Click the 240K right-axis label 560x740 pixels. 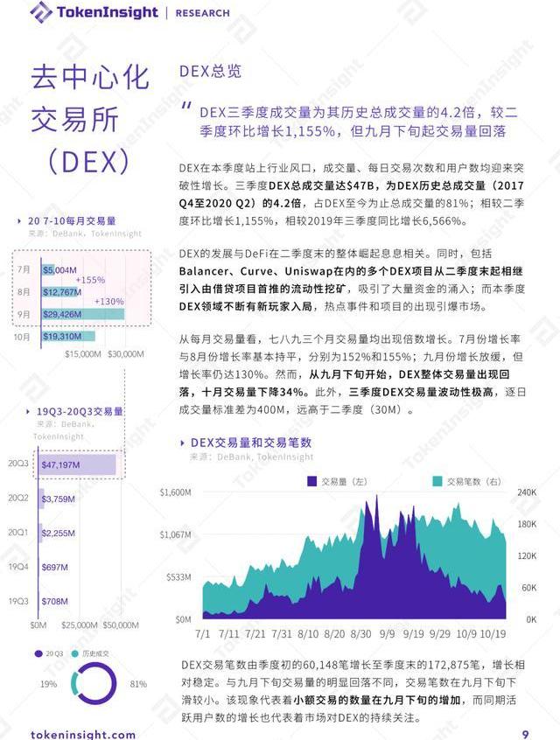pyautogui.click(x=527, y=492)
